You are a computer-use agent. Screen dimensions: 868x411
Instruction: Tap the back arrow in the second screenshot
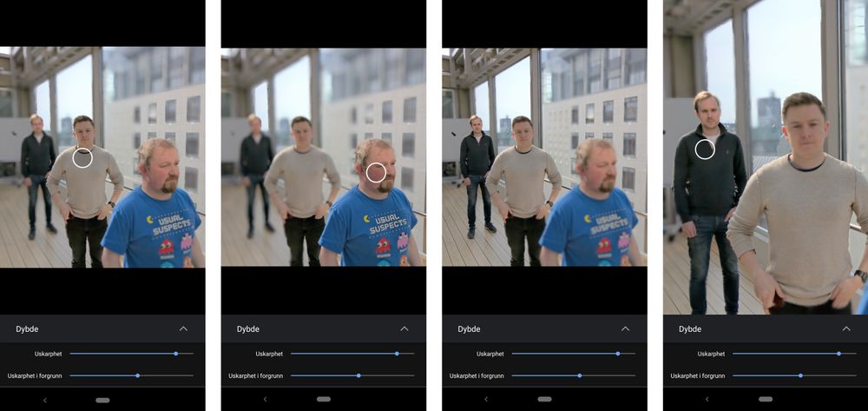[x=265, y=400]
